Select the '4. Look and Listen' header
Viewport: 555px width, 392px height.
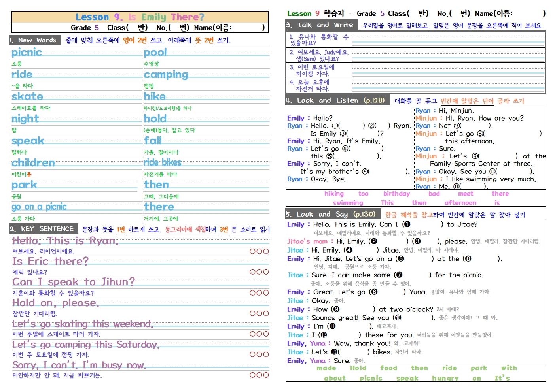[337, 100]
